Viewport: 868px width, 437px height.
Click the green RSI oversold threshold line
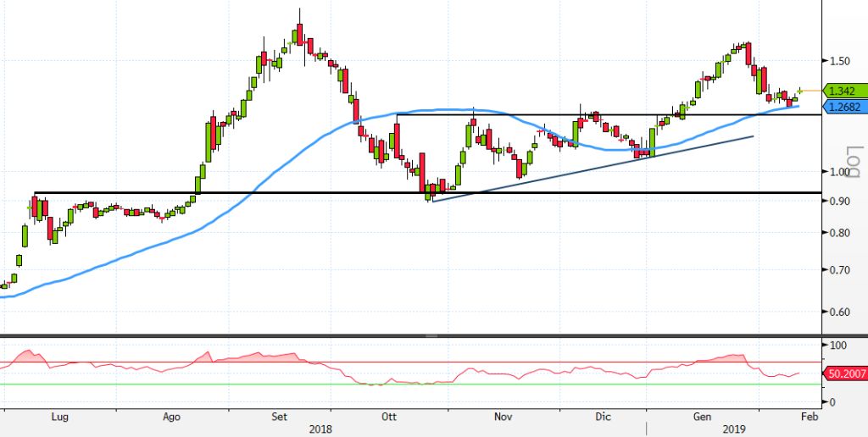(254, 384)
